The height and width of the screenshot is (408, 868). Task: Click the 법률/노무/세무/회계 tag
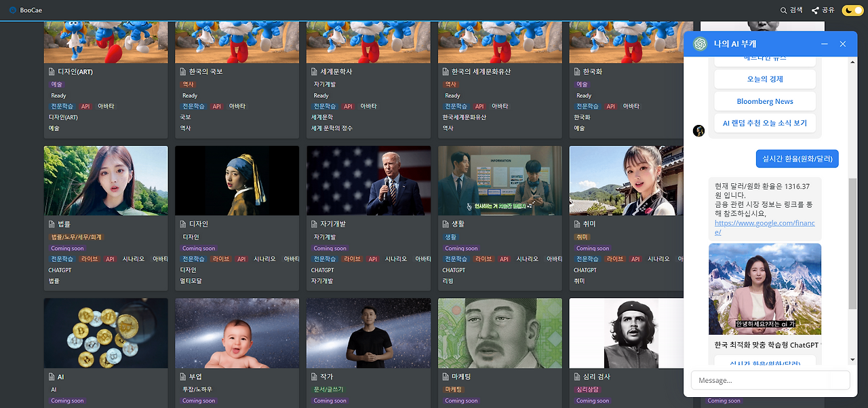[77, 238]
